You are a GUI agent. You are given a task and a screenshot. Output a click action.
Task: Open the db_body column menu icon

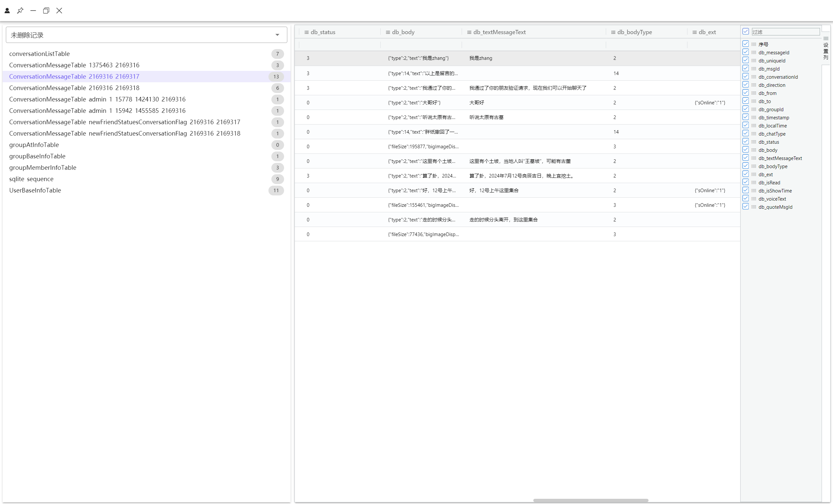(388, 32)
